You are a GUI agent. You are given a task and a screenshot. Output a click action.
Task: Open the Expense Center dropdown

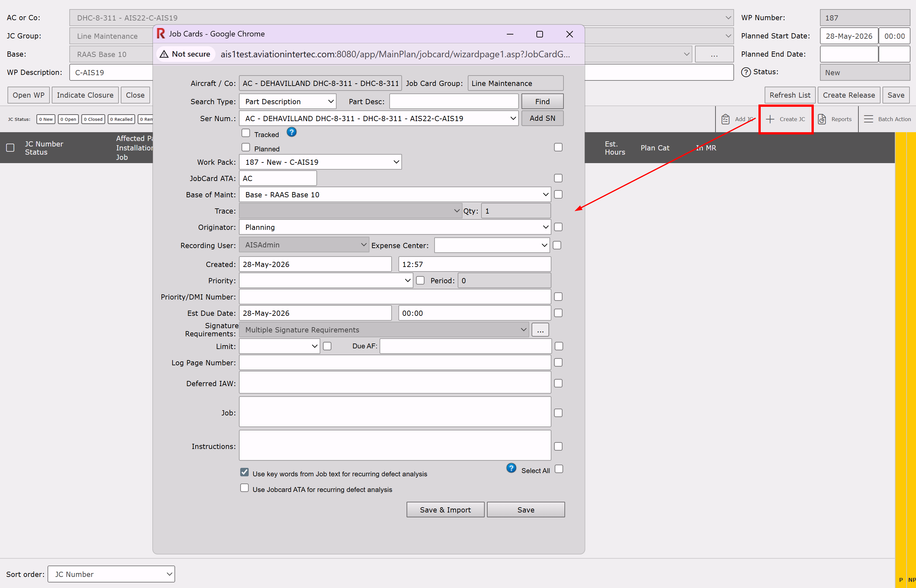[x=492, y=245]
